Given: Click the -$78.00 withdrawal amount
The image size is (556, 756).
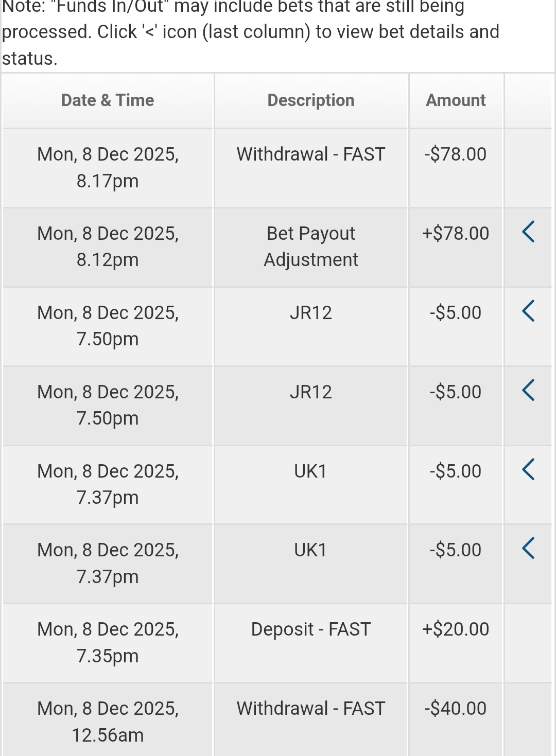Looking at the screenshot, I should coord(456,154).
